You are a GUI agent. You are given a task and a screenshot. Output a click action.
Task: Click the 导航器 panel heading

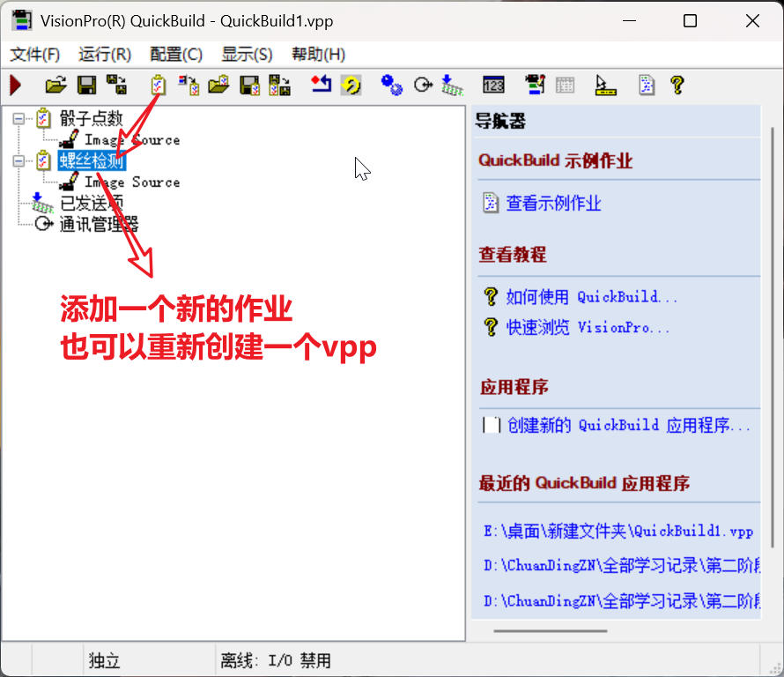500,121
